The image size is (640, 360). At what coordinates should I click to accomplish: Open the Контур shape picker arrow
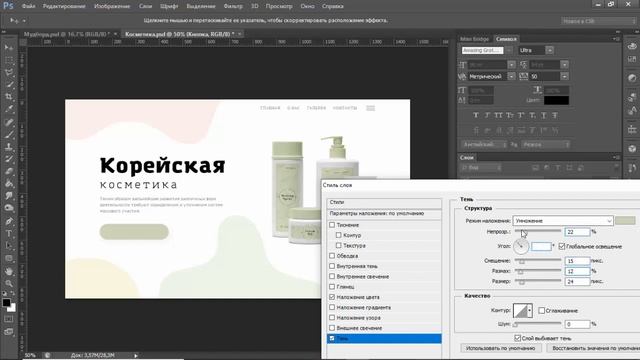[x=529, y=311]
